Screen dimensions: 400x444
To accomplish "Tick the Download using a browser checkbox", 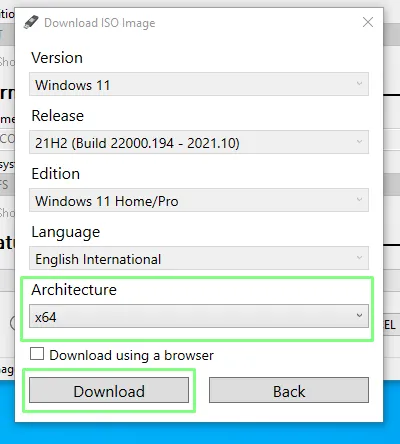I will click(x=37, y=354).
